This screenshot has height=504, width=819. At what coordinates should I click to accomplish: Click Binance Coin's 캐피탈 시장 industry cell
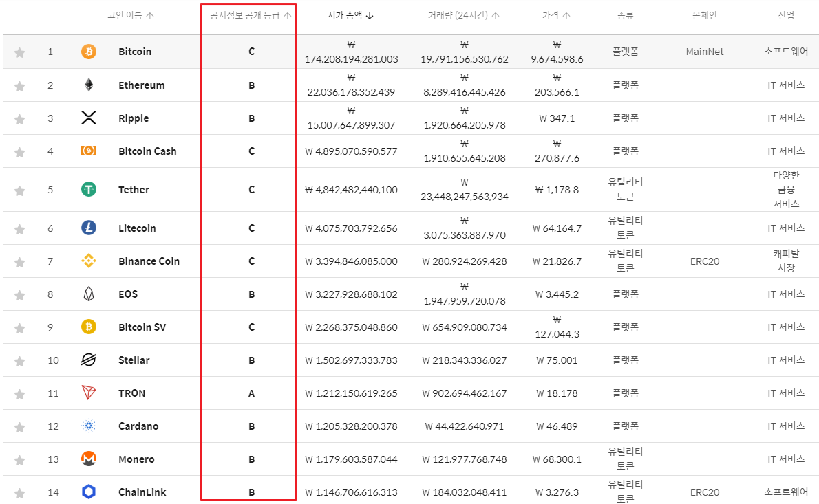click(786, 261)
